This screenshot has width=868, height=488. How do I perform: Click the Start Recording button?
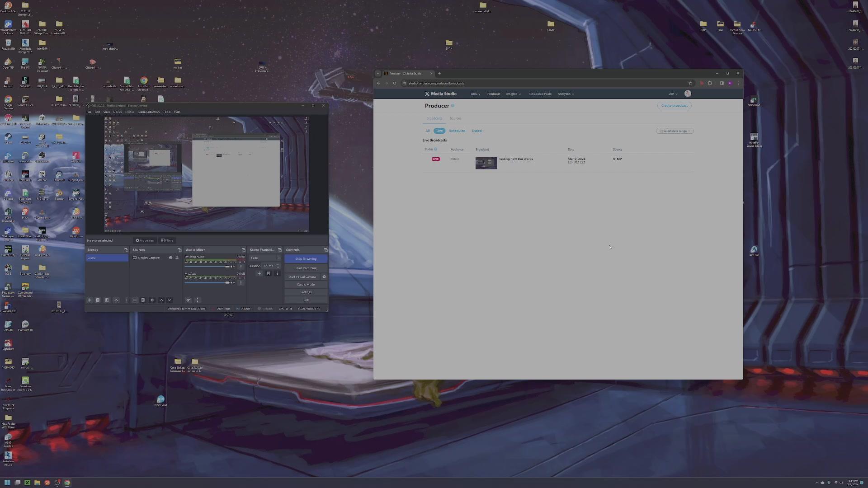pyautogui.click(x=306, y=268)
